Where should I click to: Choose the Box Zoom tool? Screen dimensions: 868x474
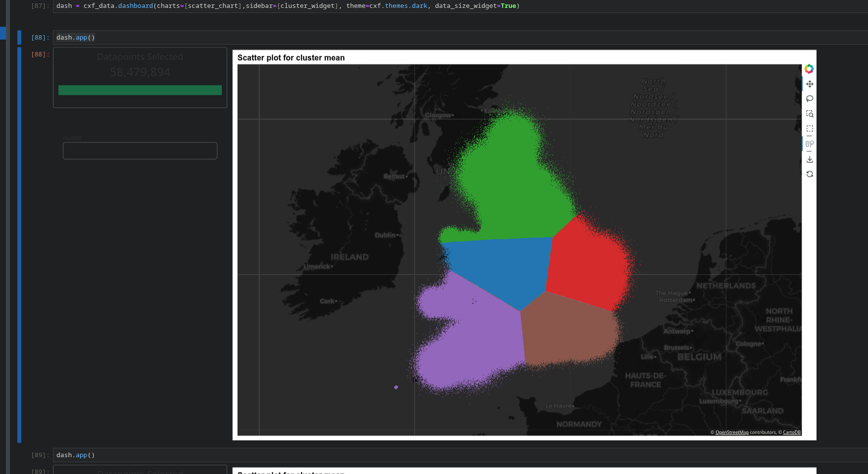click(x=810, y=114)
